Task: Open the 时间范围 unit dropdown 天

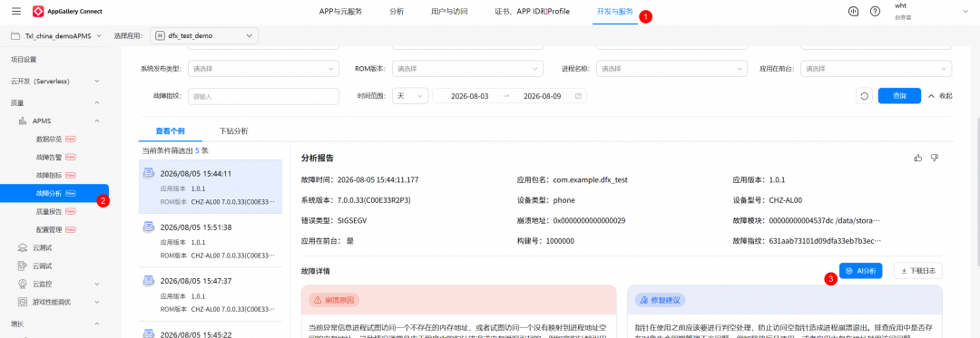Action: pyautogui.click(x=410, y=96)
